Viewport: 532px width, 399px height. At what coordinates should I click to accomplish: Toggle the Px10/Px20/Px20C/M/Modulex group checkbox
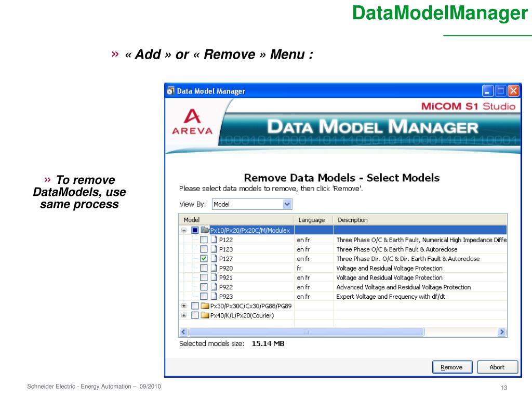(195, 230)
